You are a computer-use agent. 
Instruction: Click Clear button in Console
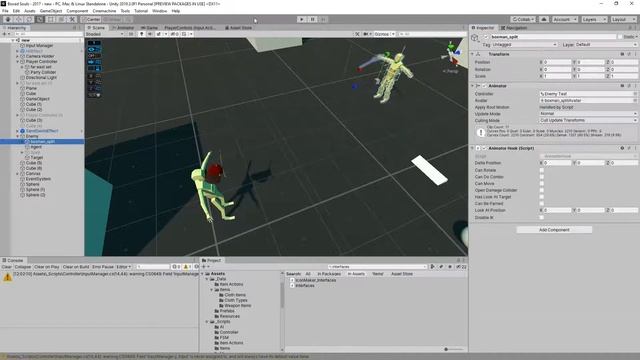click(7, 267)
